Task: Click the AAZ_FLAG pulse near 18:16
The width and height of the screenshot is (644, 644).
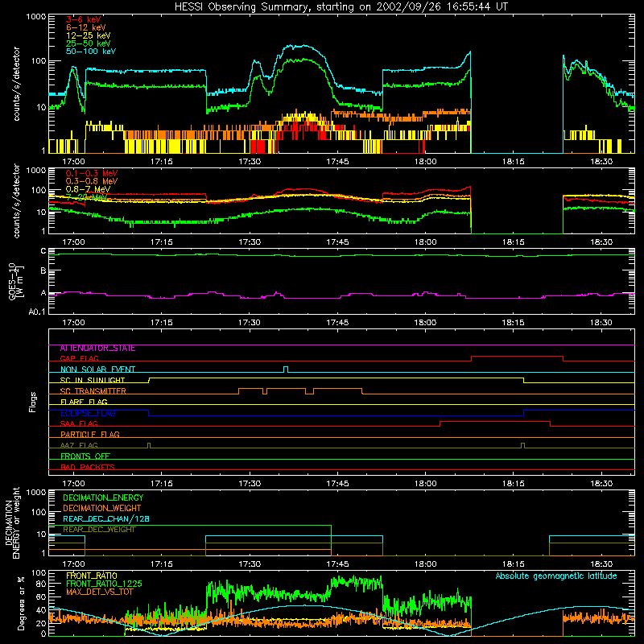Action: (522, 445)
